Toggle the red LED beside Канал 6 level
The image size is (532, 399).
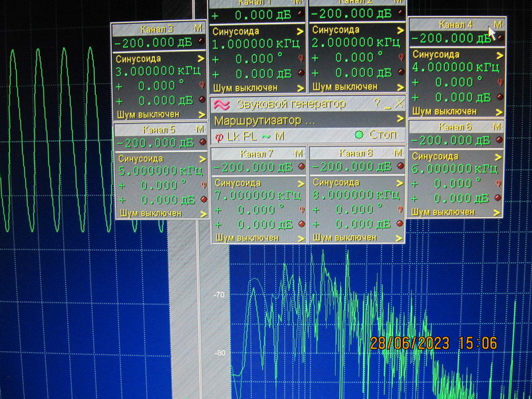(x=499, y=140)
